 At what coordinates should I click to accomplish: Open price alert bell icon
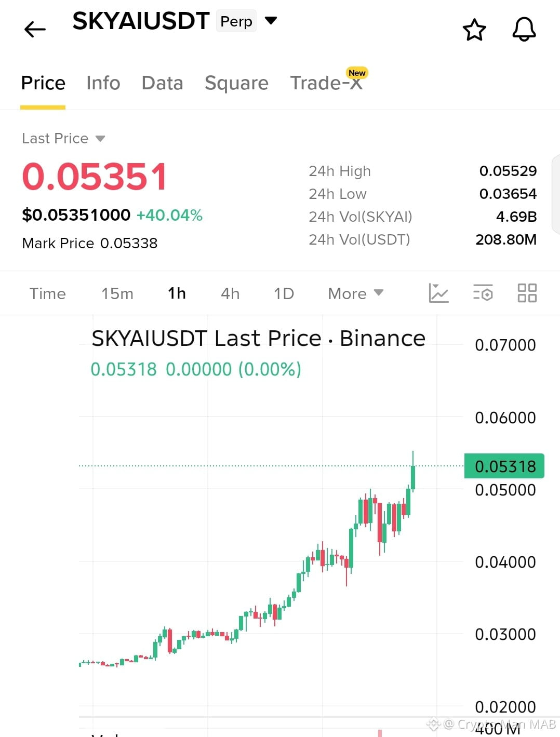(524, 29)
